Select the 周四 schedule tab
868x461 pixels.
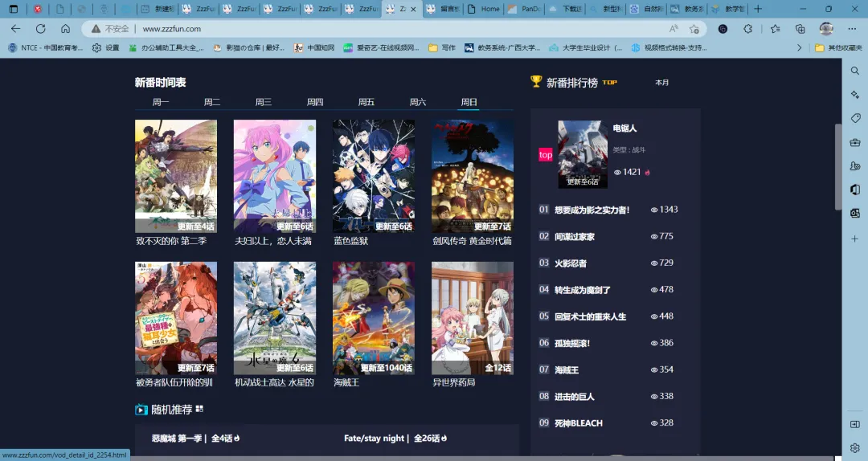315,102
